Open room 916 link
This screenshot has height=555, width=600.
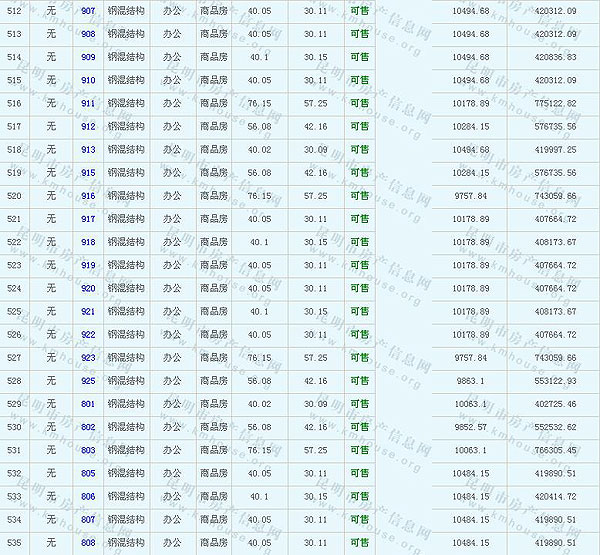[x=88, y=196]
